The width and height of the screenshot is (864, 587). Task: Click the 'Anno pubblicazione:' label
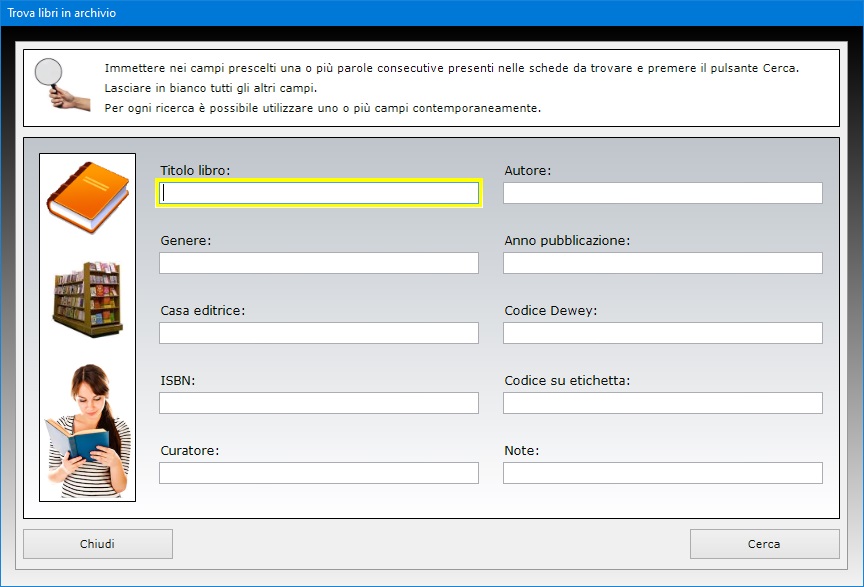pos(567,240)
